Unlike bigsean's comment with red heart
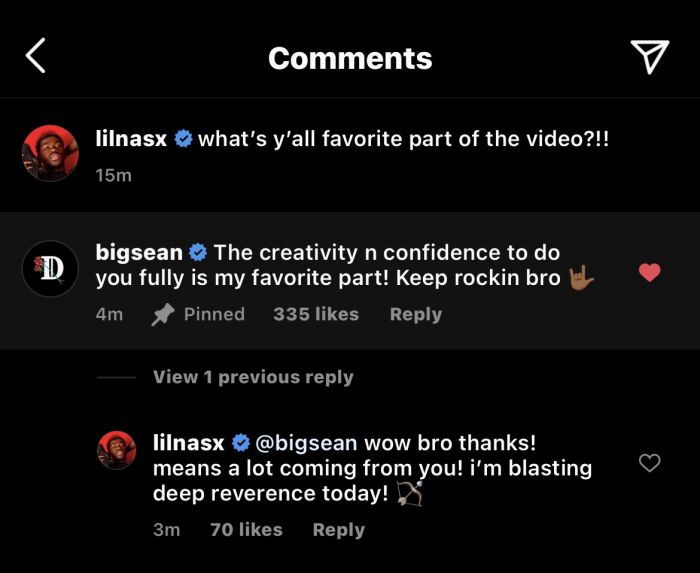 (650, 272)
